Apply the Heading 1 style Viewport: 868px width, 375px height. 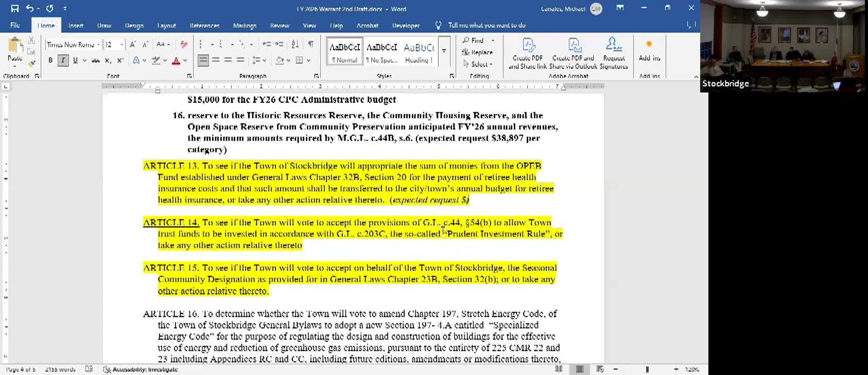click(419, 52)
